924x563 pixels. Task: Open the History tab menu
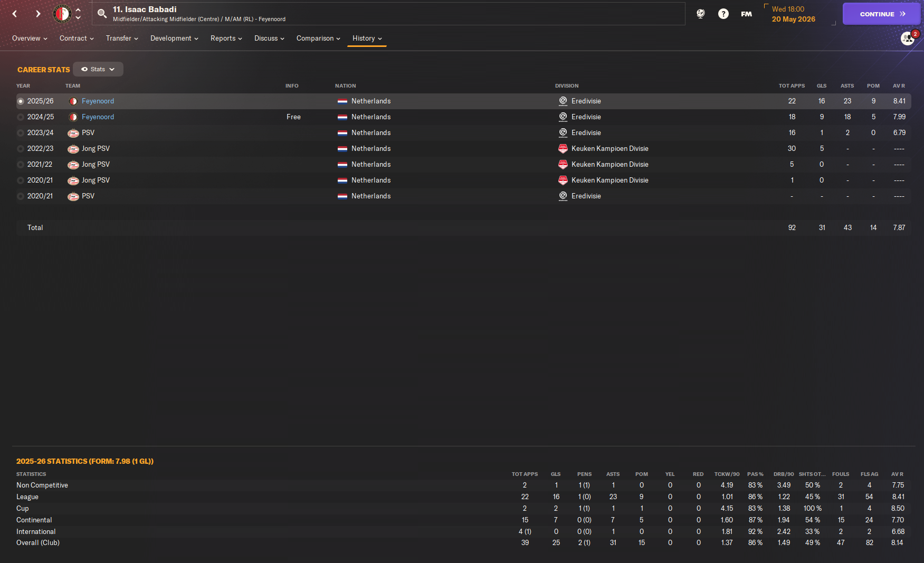coord(367,39)
